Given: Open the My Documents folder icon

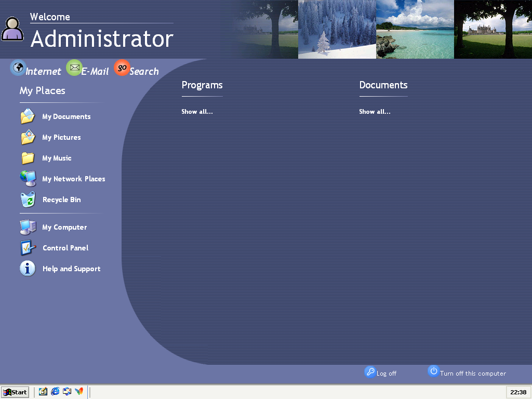Looking at the screenshot, I should 28,116.
